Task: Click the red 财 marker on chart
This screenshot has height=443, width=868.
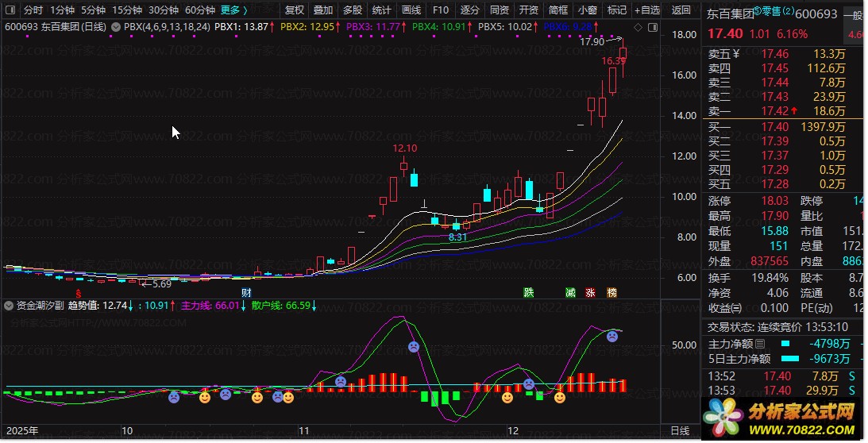Action: 246,292
